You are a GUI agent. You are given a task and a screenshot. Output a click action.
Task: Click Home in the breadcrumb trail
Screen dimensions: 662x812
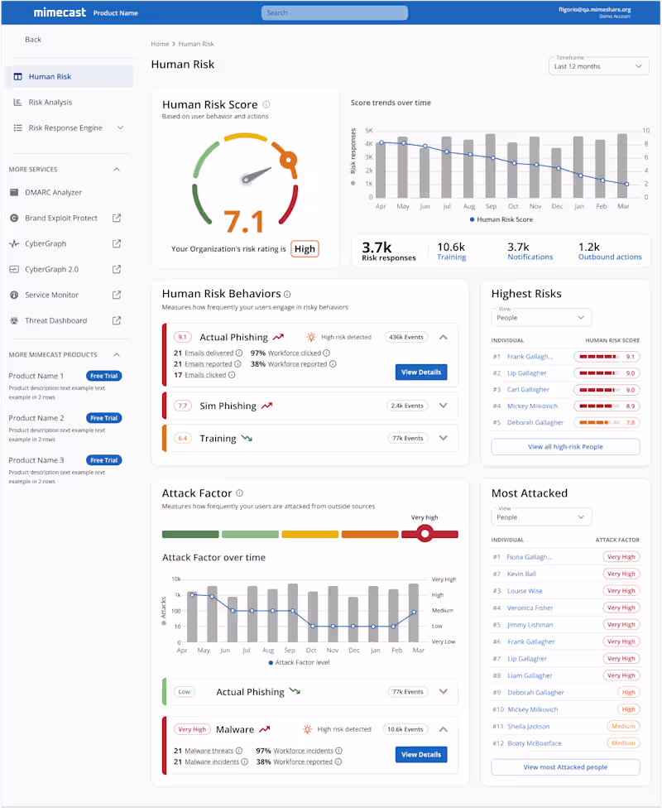tap(160, 43)
